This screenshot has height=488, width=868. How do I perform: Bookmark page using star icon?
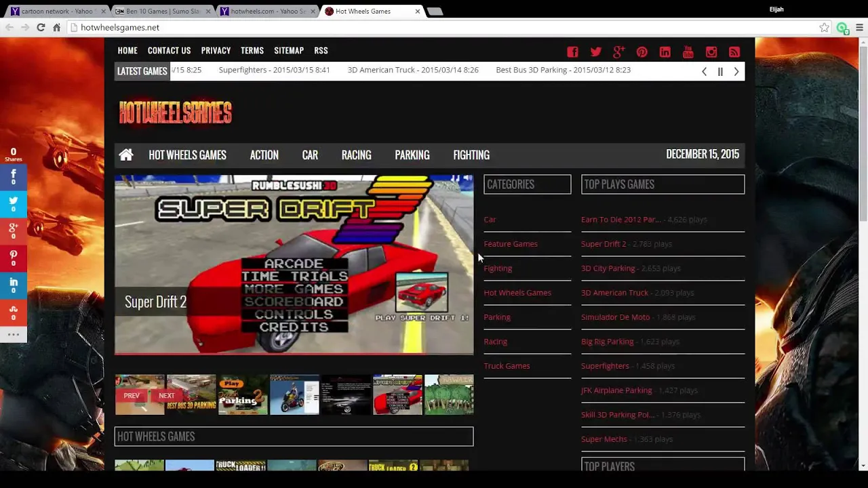click(824, 27)
